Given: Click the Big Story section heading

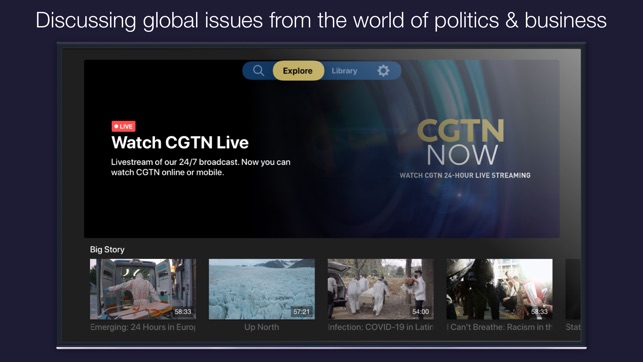Looking at the screenshot, I should pos(107,249).
